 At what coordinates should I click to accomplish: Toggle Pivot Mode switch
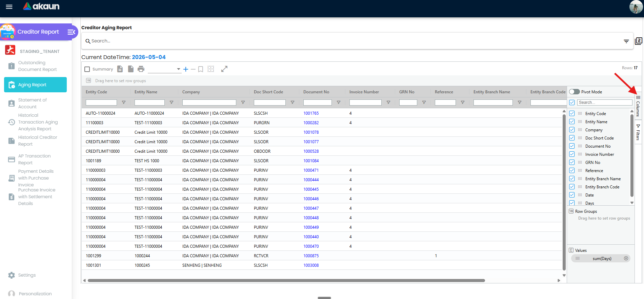(575, 92)
